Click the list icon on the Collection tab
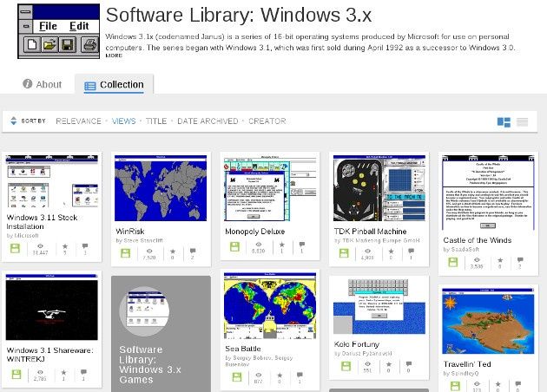 point(90,86)
